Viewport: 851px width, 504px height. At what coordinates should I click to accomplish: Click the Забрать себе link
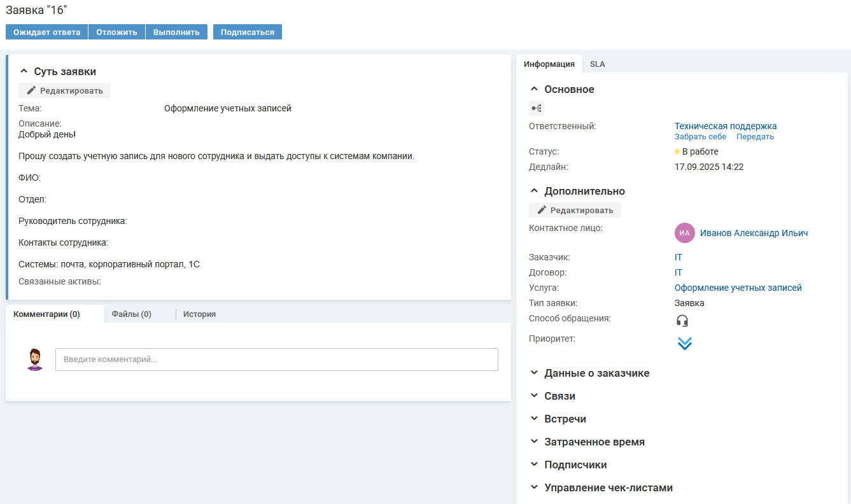700,137
